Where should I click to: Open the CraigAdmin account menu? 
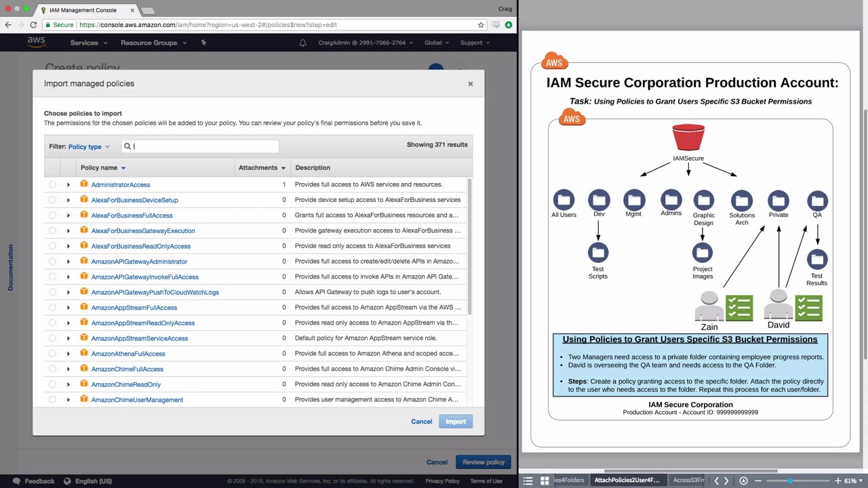(x=366, y=43)
